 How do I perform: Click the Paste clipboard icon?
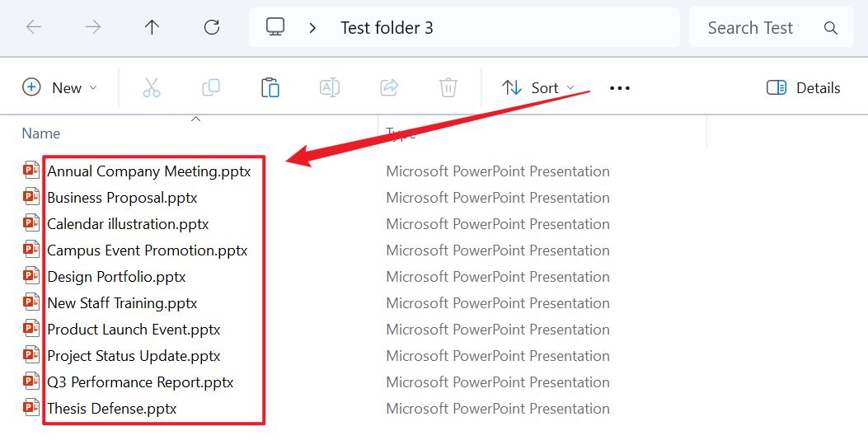coord(270,87)
